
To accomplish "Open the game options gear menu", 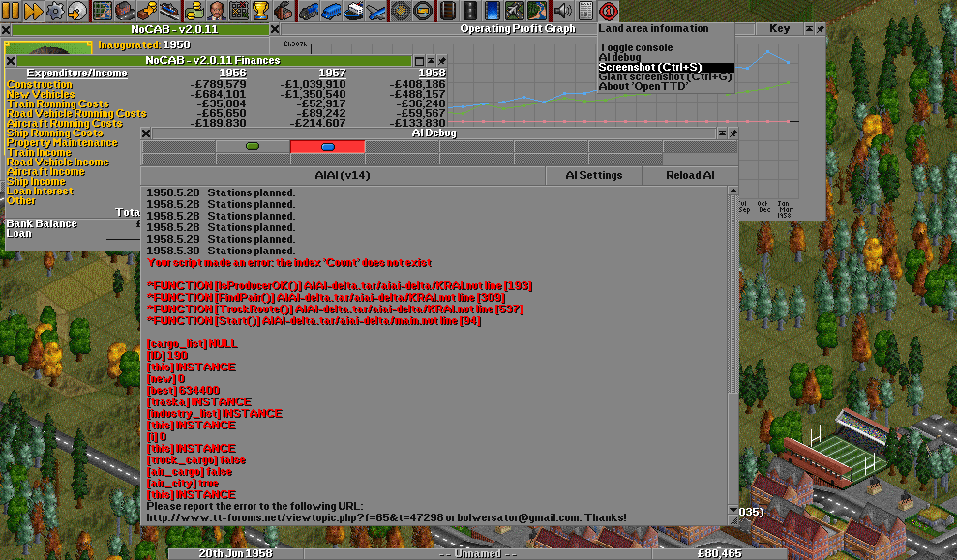I will (x=55, y=11).
